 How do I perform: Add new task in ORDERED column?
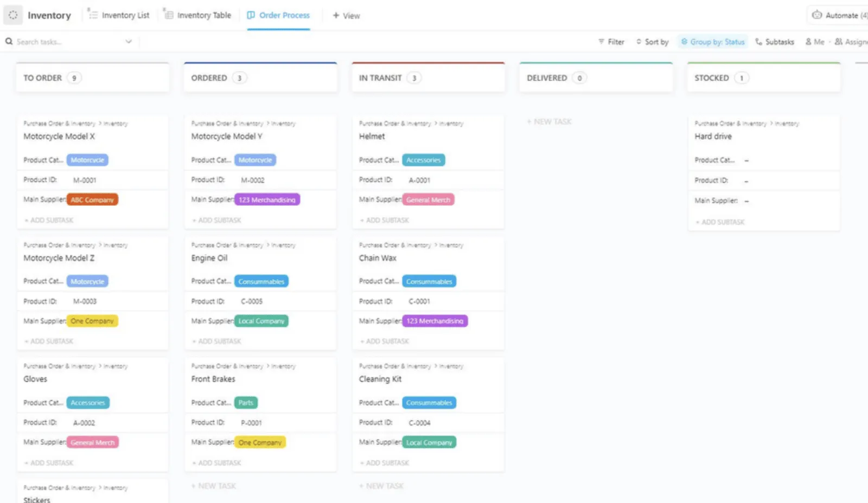click(213, 486)
